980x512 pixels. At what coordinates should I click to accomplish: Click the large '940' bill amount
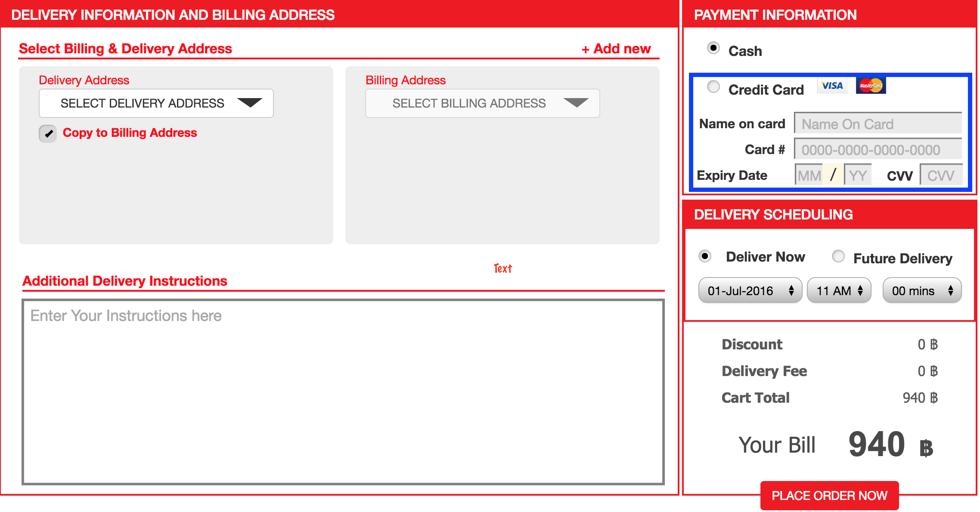point(877,444)
